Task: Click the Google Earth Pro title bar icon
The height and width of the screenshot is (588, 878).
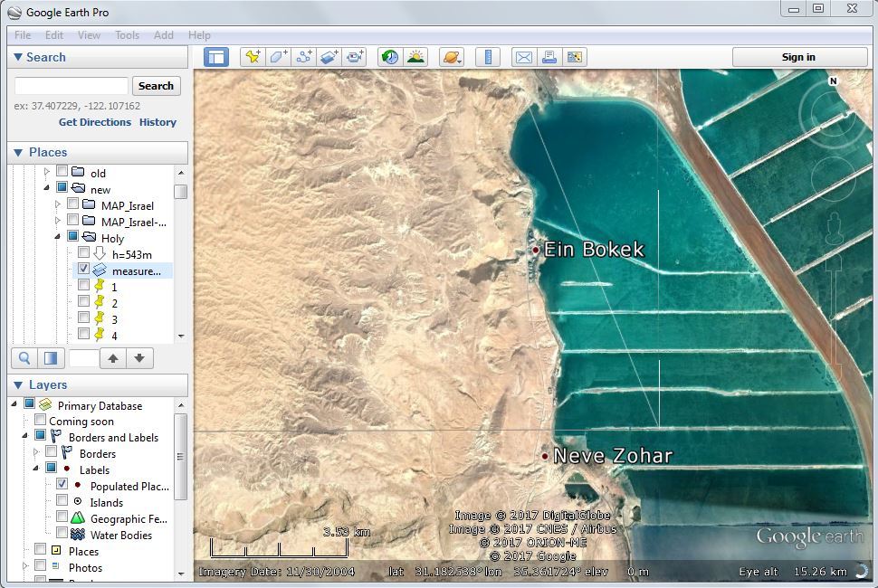Action: [14, 13]
